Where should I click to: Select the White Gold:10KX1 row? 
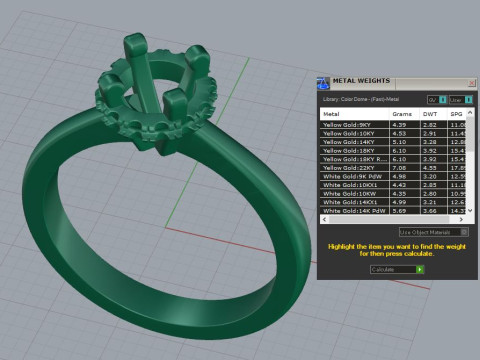point(393,185)
